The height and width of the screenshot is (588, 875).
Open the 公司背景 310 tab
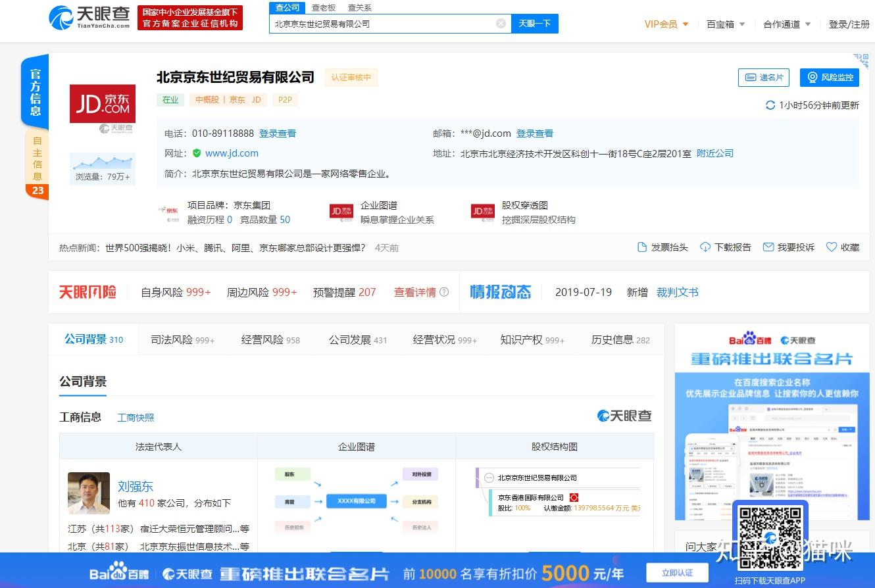(x=93, y=339)
